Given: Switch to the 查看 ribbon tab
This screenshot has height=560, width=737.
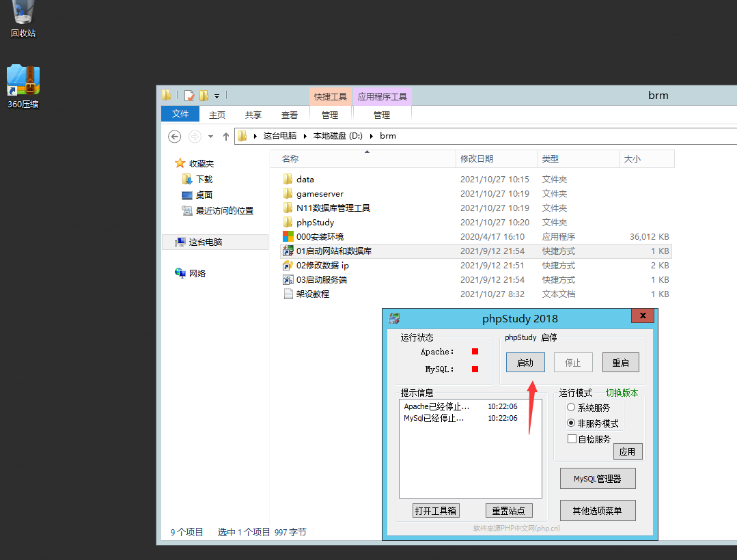Looking at the screenshot, I should (290, 115).
